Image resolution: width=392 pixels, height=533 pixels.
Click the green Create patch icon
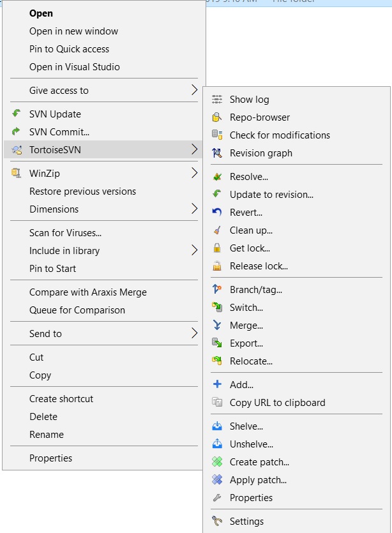[217, 462]
